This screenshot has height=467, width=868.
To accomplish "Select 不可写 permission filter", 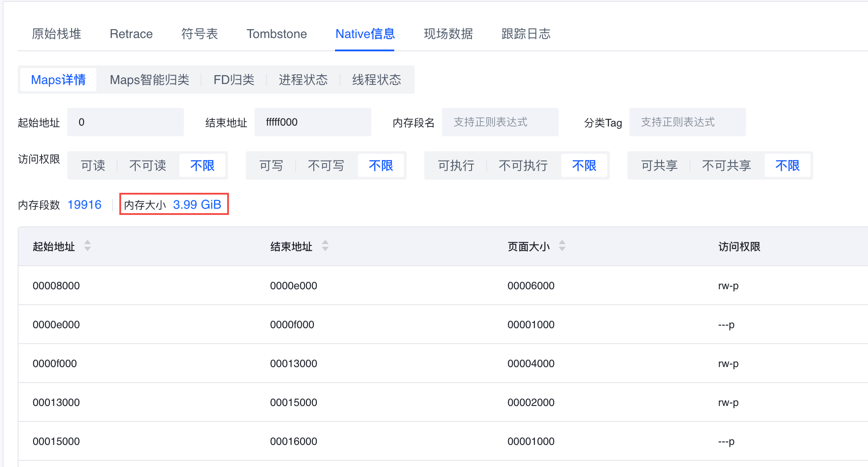I will [x=326, y=165].
